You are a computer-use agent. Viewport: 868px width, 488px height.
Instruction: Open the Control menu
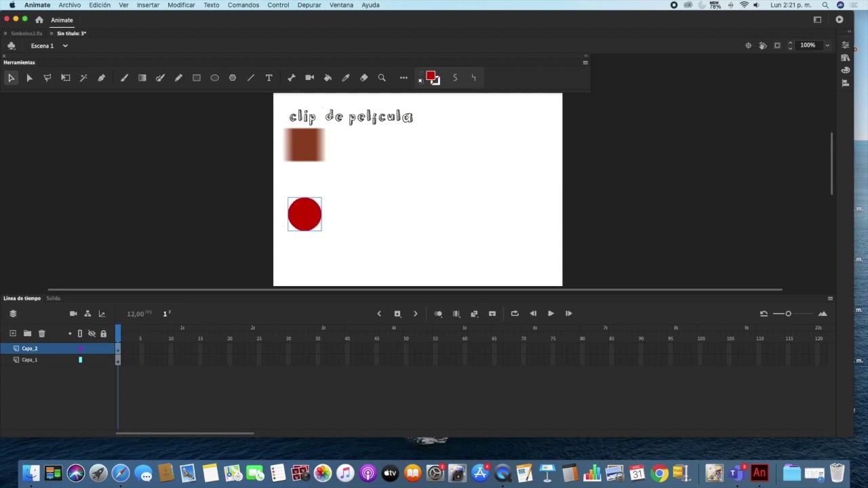(278, 5)
